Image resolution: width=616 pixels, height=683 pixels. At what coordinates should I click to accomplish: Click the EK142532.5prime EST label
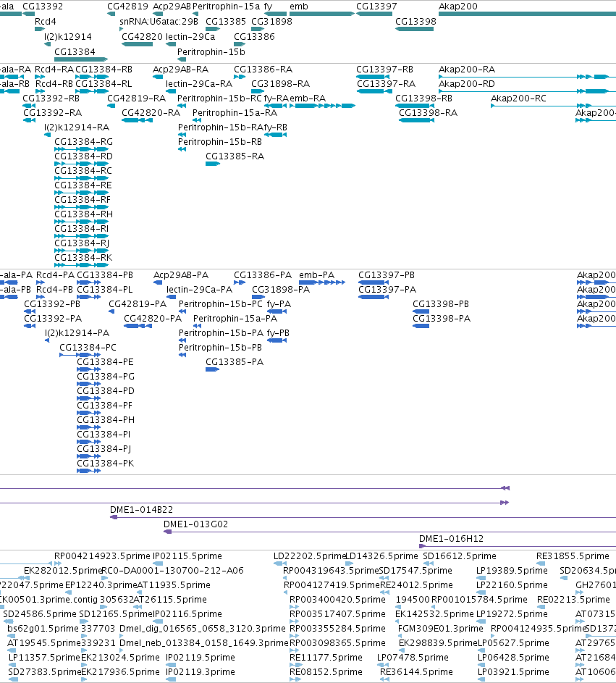[434, 613]
